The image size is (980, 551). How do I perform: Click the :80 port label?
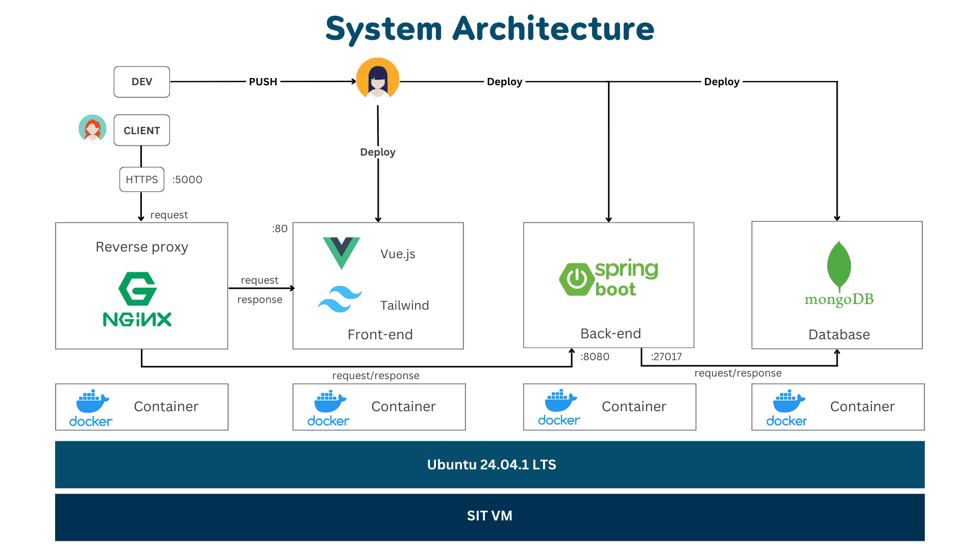pos(280,229)
